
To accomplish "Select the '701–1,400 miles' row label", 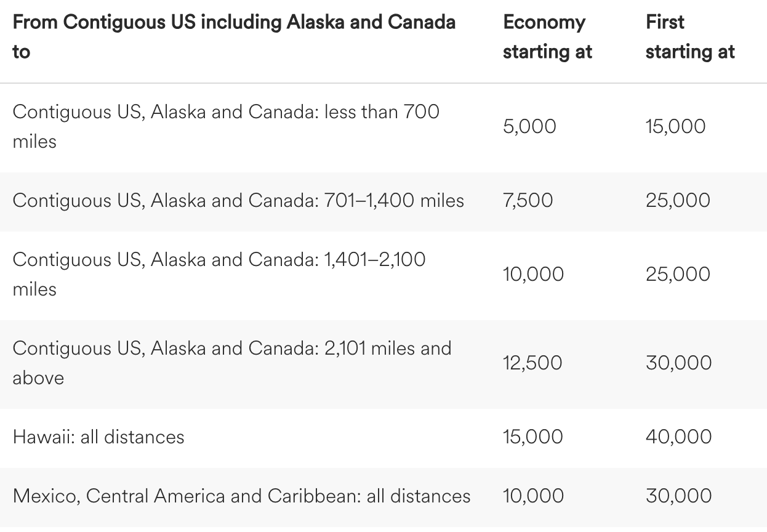I will (x=238, y=200).
